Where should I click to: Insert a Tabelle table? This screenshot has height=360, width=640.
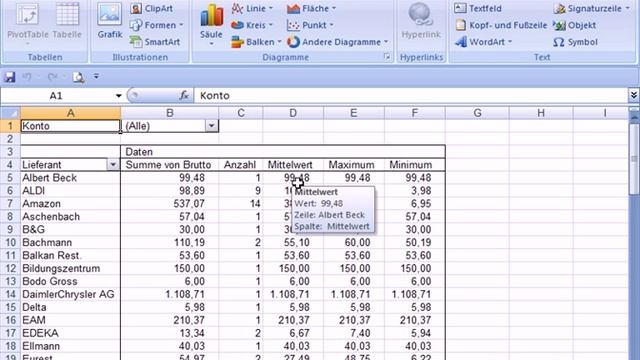(x=67, y=20)
